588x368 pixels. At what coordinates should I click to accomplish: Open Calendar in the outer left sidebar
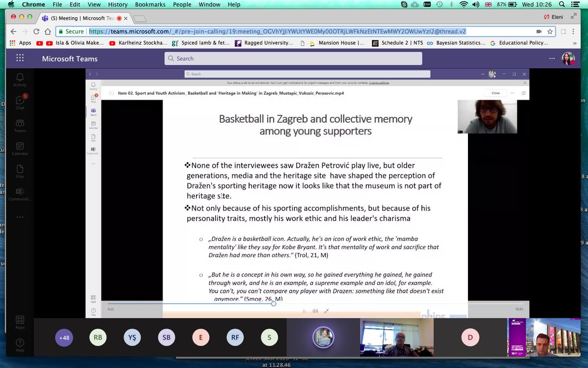pos(20,149)
